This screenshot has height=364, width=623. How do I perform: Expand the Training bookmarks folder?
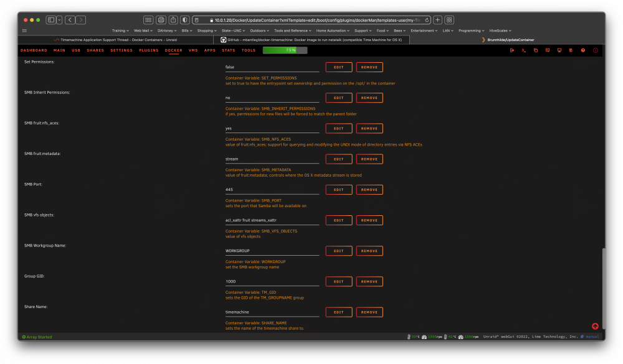click(120, 30)
